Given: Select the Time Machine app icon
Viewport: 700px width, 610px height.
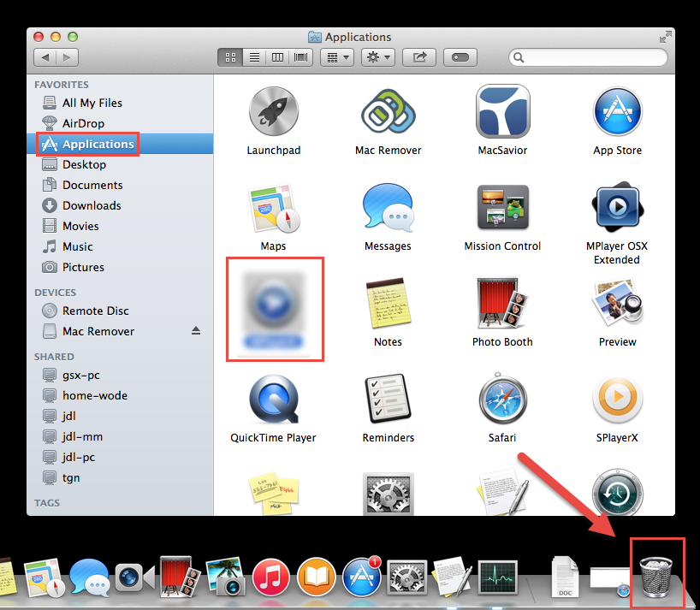Looking at the screenshot, I should pos(617,492).
